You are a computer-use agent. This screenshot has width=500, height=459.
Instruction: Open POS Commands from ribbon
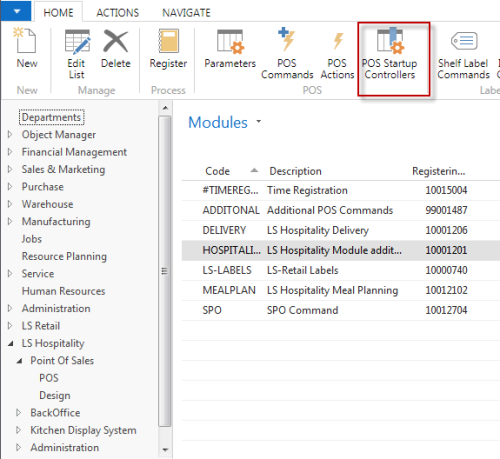(x=287, y=54)
